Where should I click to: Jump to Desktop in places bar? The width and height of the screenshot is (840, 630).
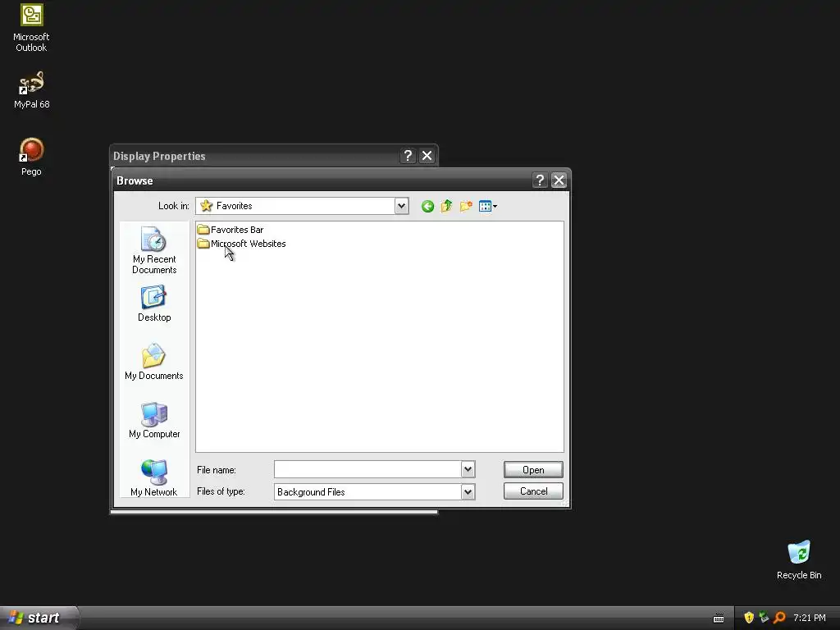click(154, 304)
